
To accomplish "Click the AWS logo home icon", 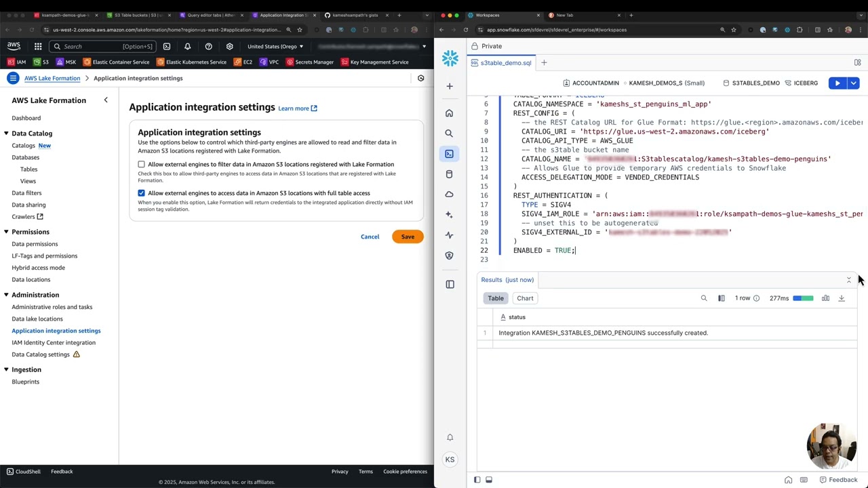I will click(x=14, y=46).
